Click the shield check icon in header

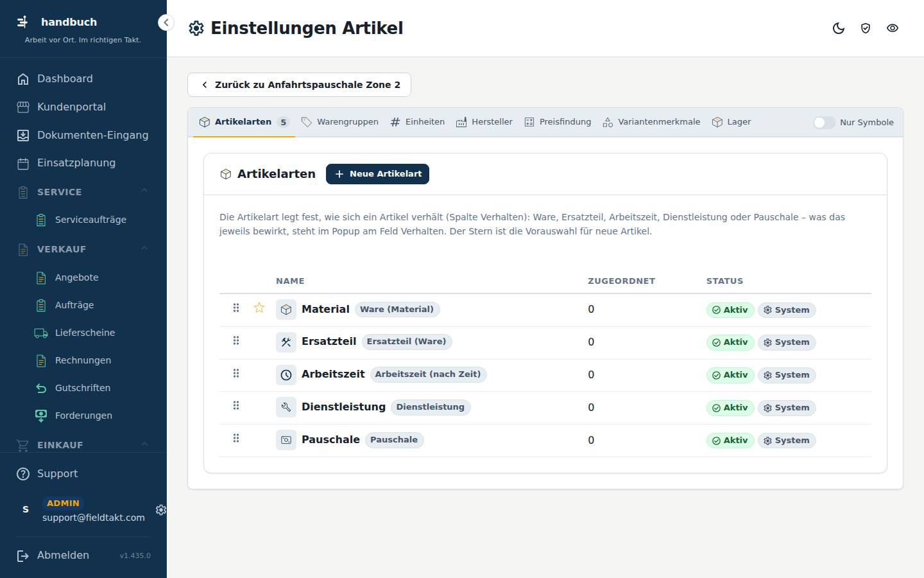click(x=866, y=28)
